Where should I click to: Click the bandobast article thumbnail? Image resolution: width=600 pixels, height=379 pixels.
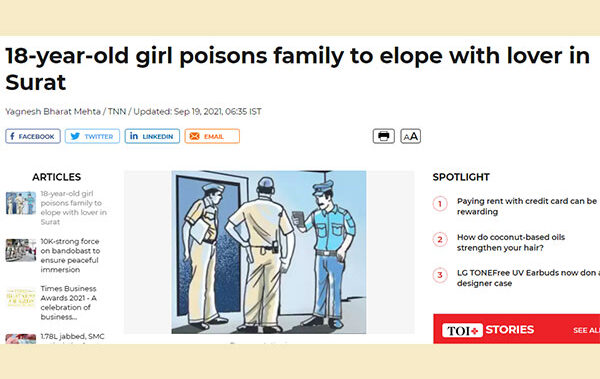21,250
